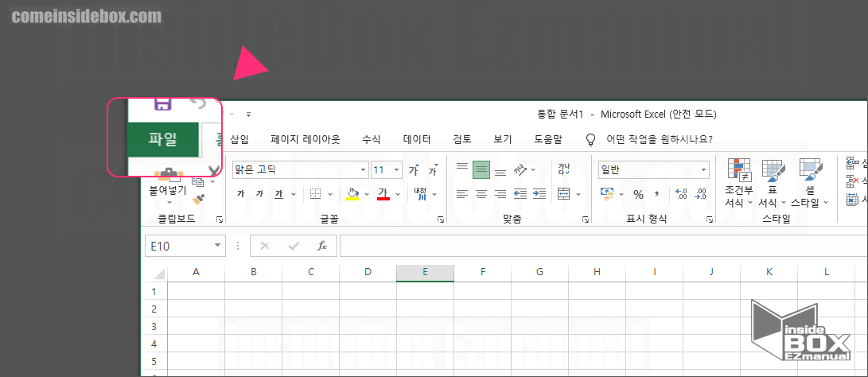This screenshot has height=377, width=868.
Task: Toggle wrap text (가나다)
Action: 563,169
